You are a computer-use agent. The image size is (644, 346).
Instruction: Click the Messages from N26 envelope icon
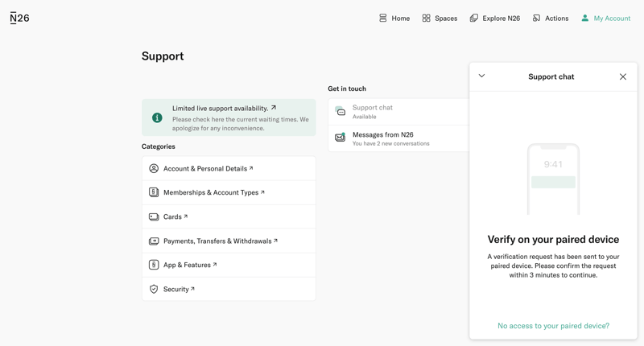(x=340, y=137)
